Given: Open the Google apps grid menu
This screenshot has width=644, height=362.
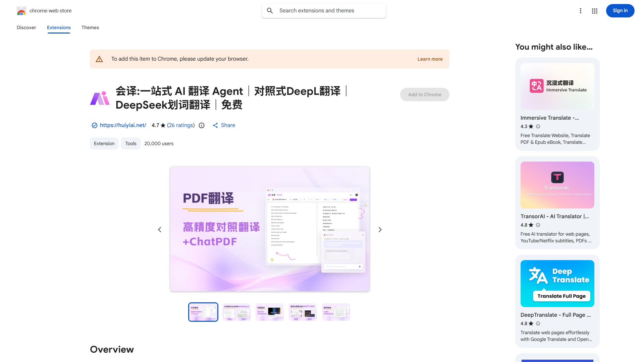Looking at the screenshot, I should pyautogui.click(x=594, y=11).
